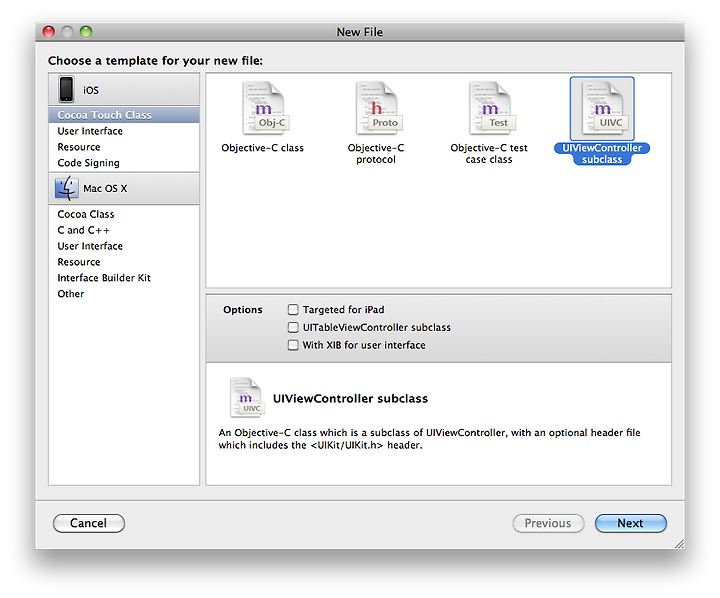Check UITableViewController subclass option

pyautogui.click(x=293, y=327)
